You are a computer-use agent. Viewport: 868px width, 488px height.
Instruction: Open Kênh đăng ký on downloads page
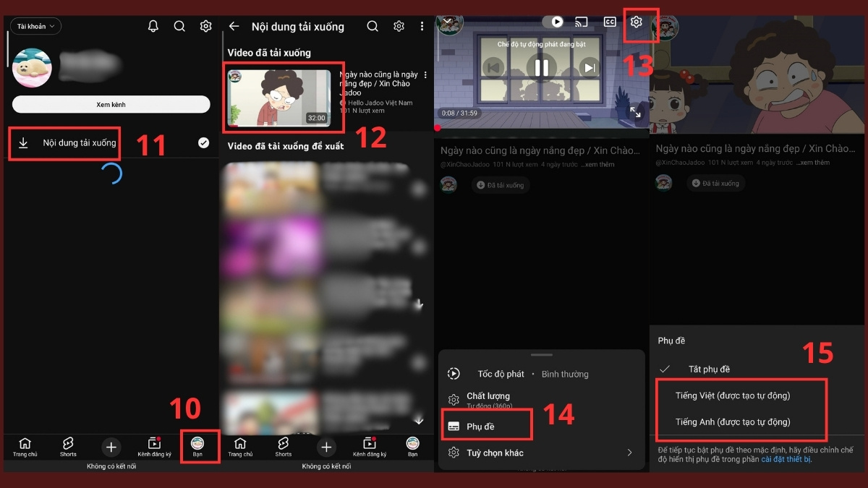[370, 447]
